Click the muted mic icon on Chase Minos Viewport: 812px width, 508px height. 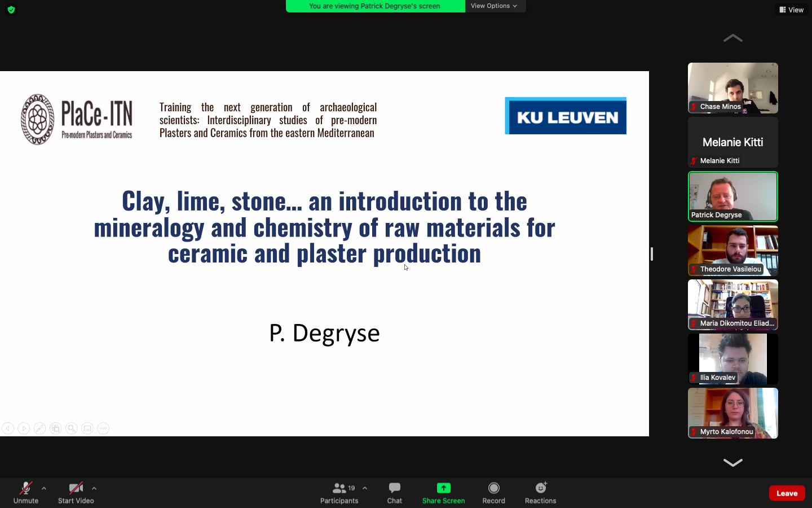694,107
